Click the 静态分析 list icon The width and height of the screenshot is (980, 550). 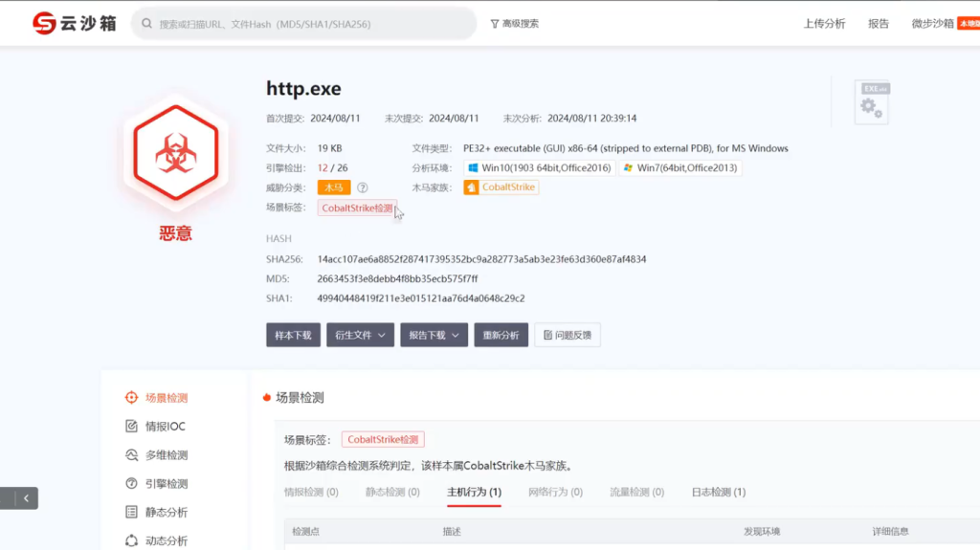(131, 513)
